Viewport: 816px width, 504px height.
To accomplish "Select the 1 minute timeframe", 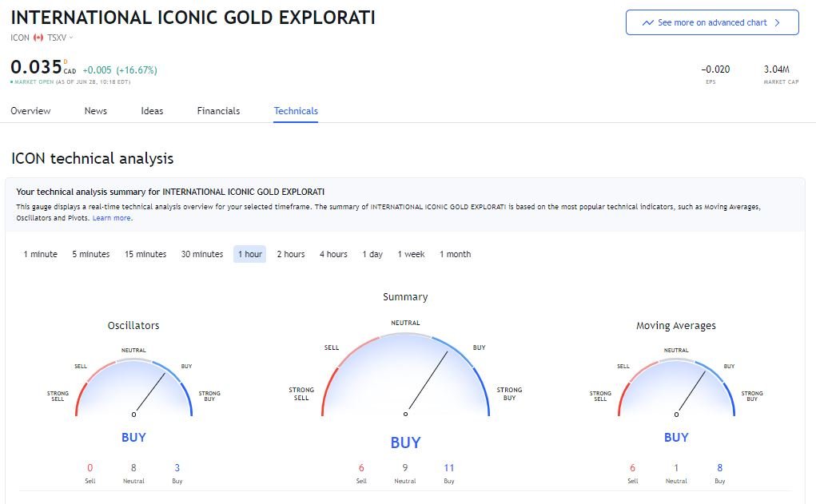I will point(41,254).
